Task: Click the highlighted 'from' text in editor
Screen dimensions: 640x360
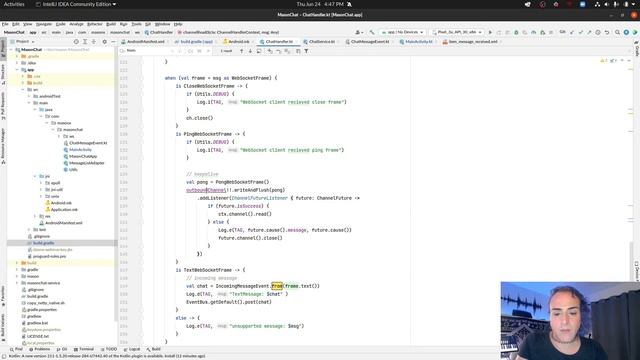Action: [x=277, y=286]
